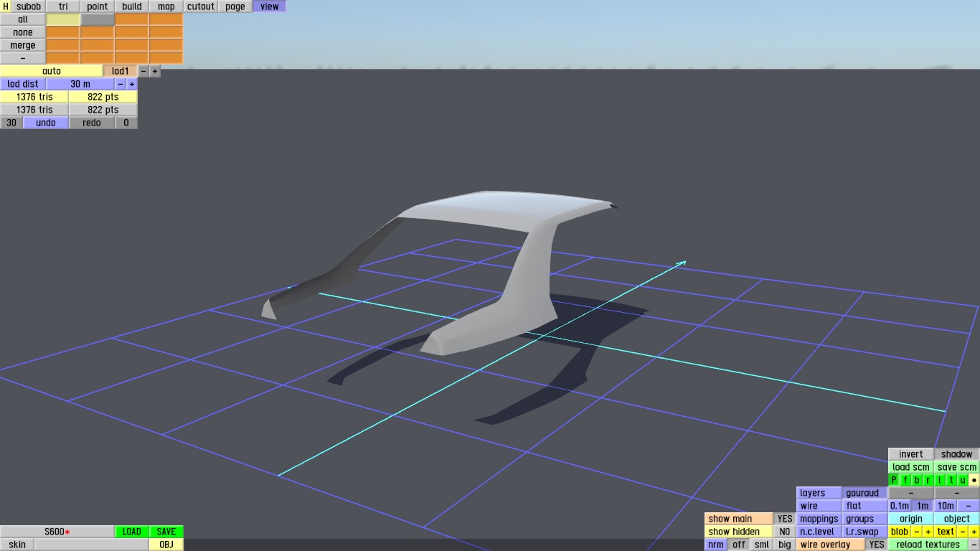Toggle the show hidden NO switch
The height and width of the screenshot is (551, 980).
(x=785, y=532)
